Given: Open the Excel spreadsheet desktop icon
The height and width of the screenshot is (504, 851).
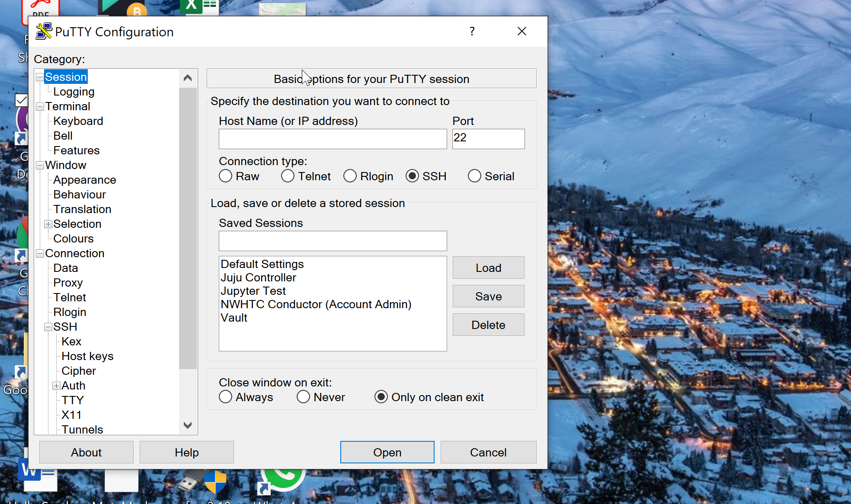Looking at the screenshot, I should (200, 6).
